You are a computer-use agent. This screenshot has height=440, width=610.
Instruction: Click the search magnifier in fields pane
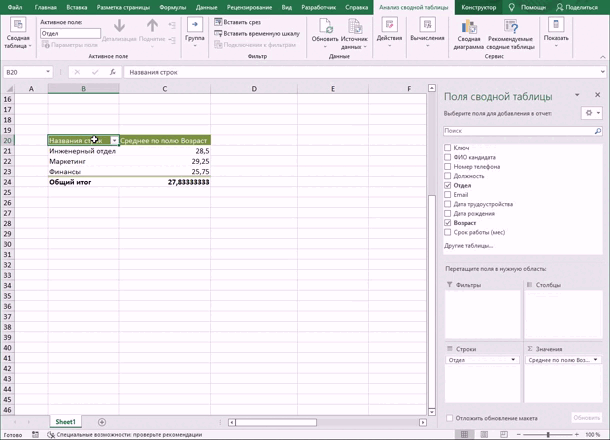(598, 131)
